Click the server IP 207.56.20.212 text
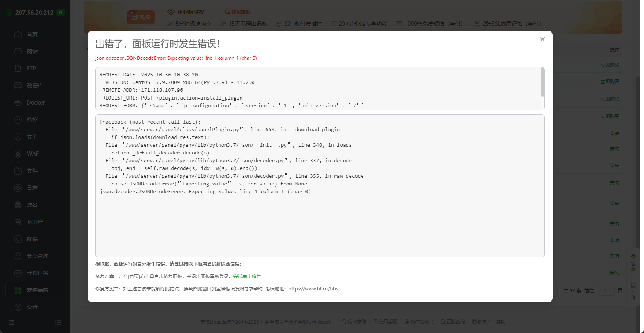The image size is (644, 333). [x=34, y=12]
